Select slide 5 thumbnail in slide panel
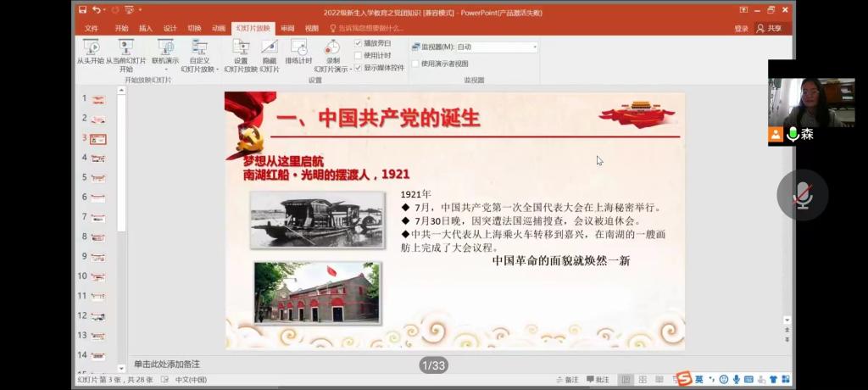The width and height of the screenshot is (868, 390). click(97, 177)
